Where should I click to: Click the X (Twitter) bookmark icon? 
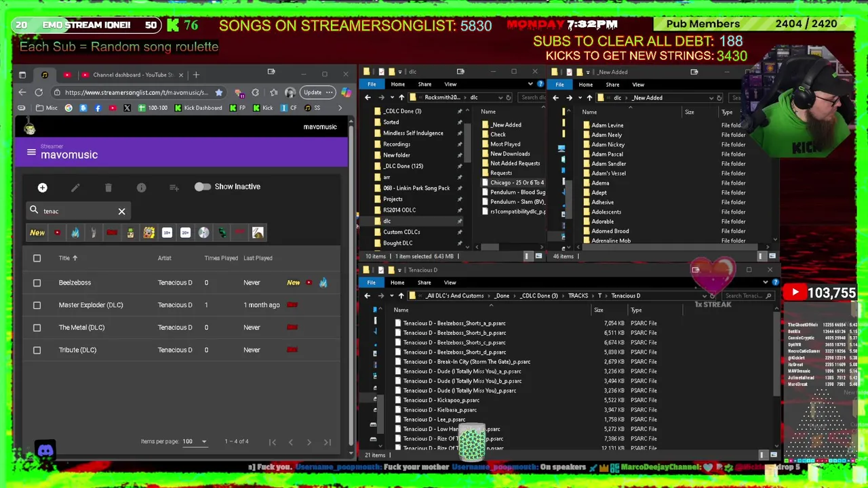pos(127,108)
